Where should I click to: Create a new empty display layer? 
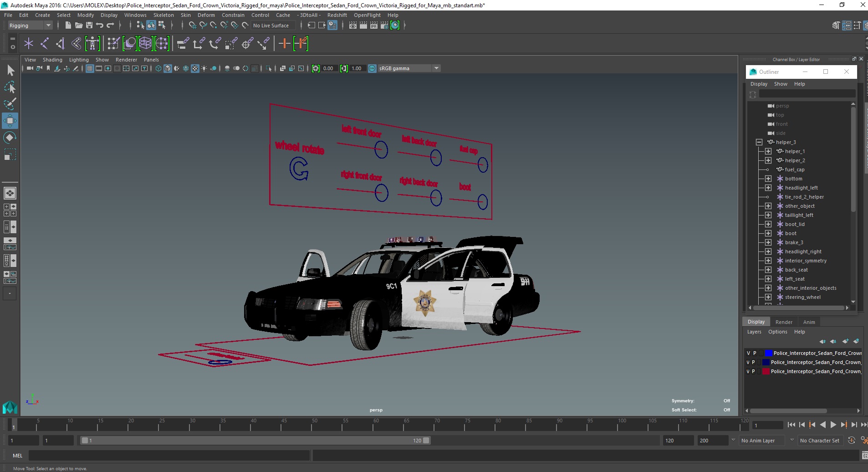click(846, 341)
